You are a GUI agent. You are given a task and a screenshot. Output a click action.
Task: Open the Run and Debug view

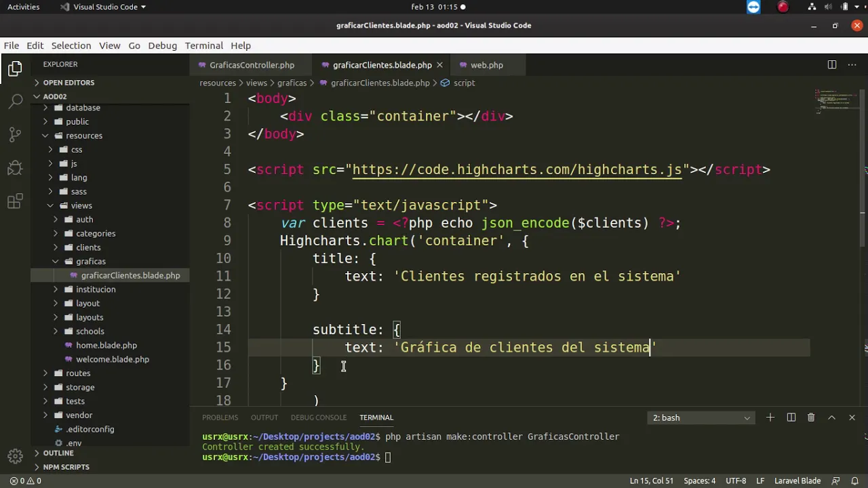pos(15,167)
